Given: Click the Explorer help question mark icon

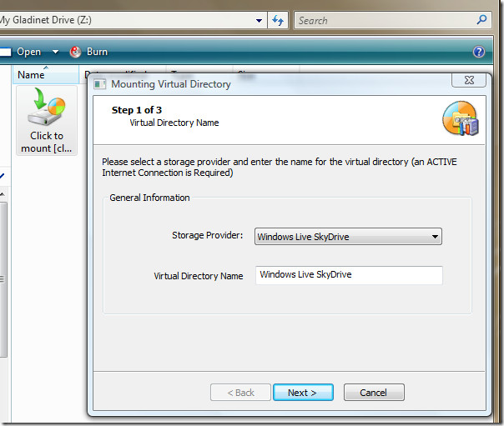Looking at the screenshot, I should coord(479,52).
